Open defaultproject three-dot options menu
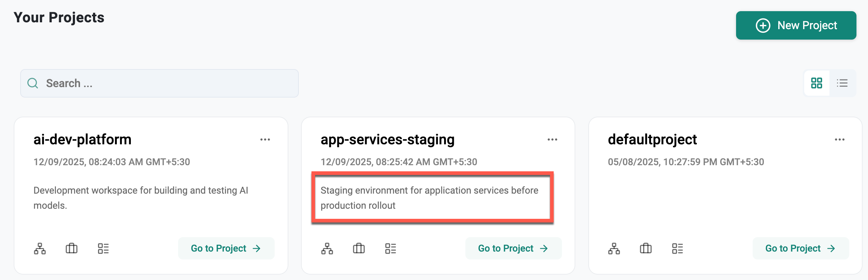 (x=840, y=140)
